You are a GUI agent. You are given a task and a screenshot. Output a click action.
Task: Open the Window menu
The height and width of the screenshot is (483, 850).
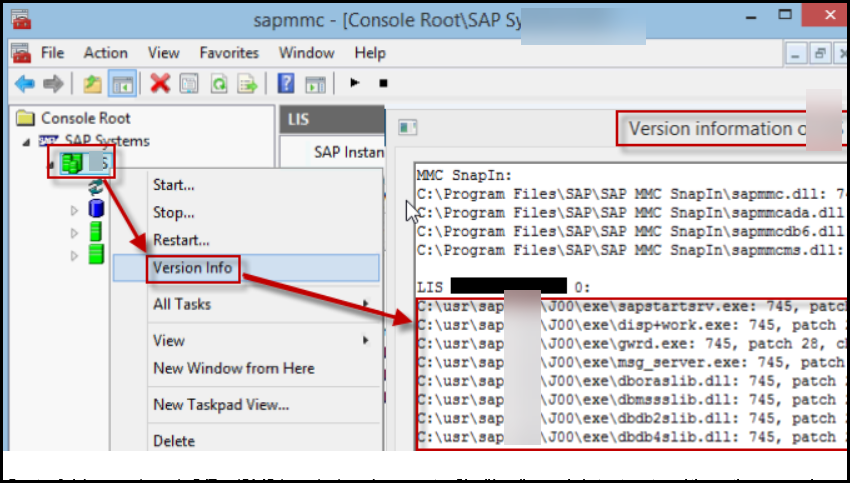(306, 53)
